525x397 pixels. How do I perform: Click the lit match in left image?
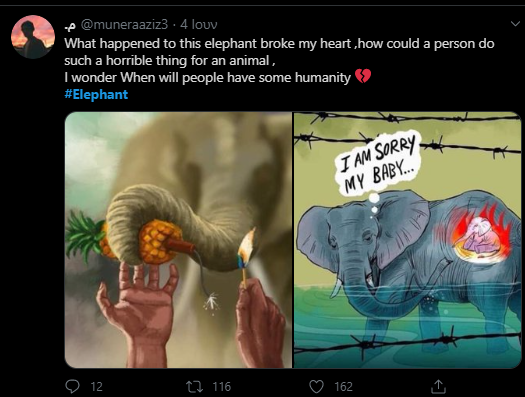point(246,258)
